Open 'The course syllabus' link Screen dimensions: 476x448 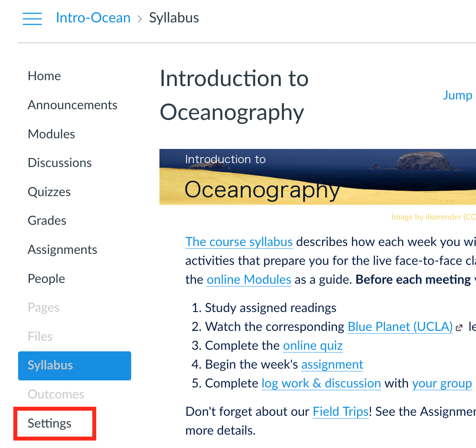239,242
